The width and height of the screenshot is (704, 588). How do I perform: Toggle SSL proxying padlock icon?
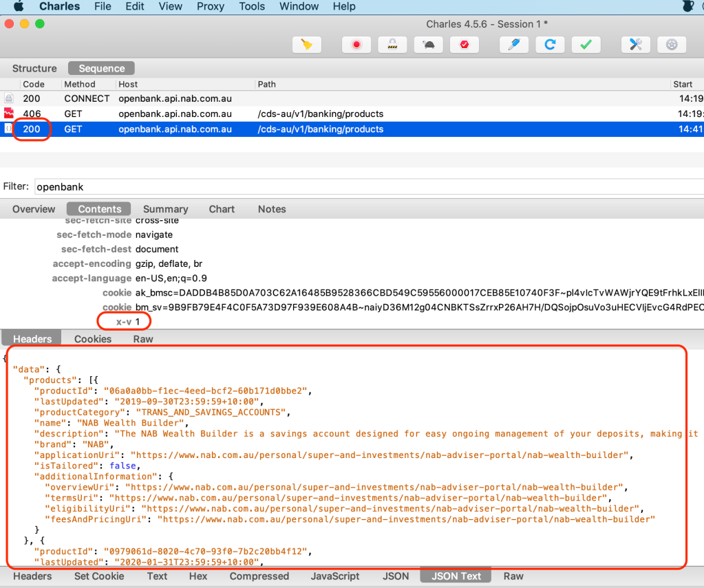click(x=392, y=45)
